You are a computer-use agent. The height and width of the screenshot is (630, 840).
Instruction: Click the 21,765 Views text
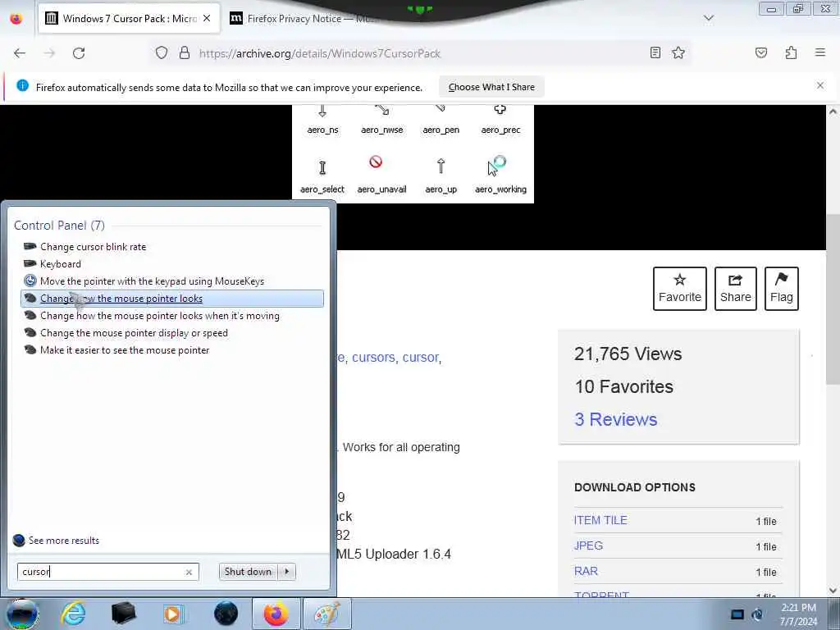click(x=628, y=354)
